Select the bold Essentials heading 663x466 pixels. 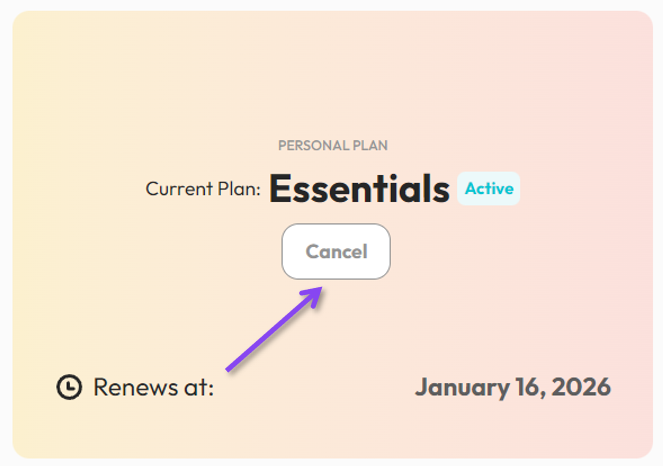tap(359, 189)
